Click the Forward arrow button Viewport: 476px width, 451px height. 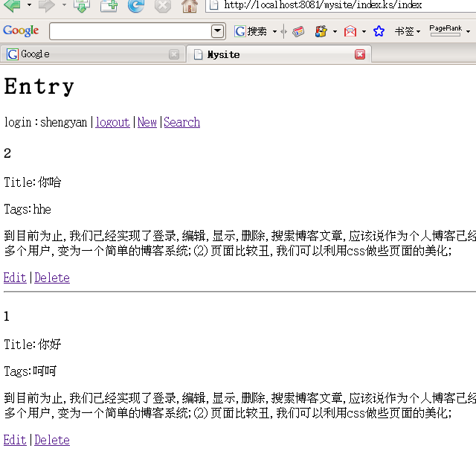pos(46,6)
